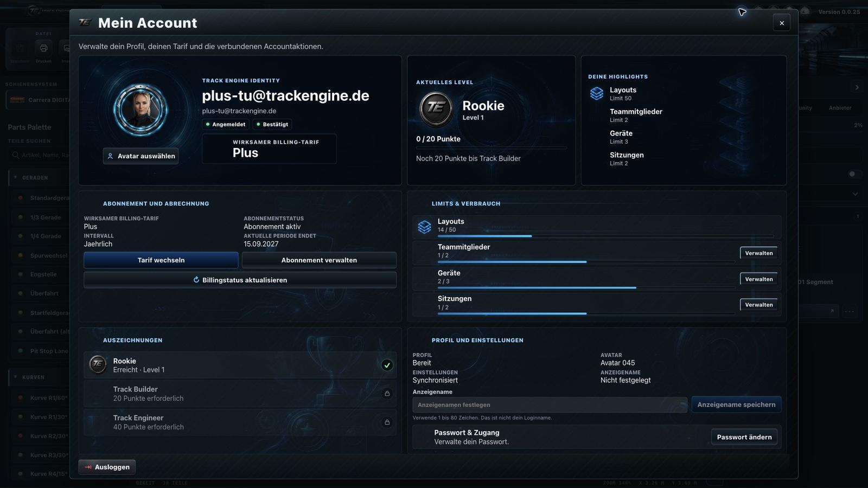Screen dimensions: 868x488
Task: Click the Angemeldet status badge
Action: coord(226,125)
